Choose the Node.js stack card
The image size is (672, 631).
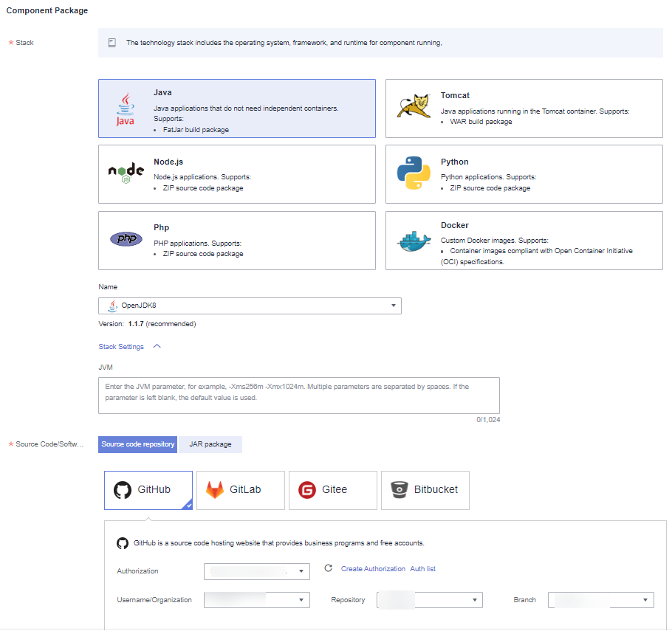(237, 174)
